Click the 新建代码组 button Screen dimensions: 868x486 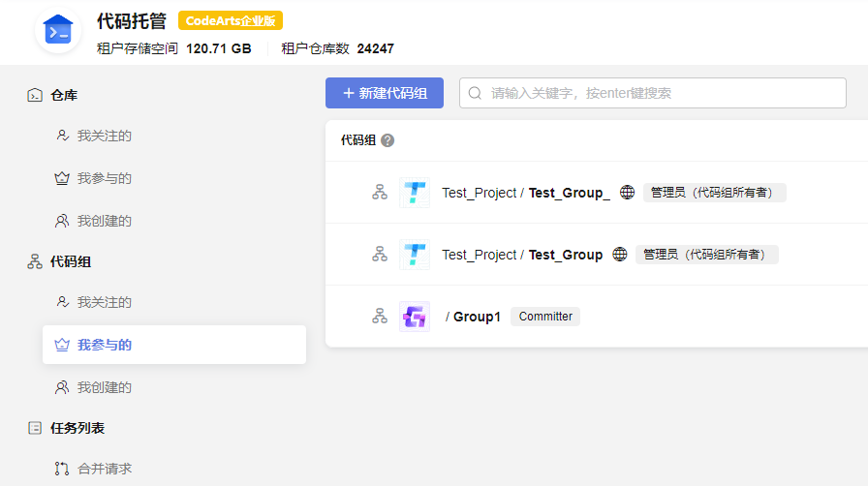(x=385, y=93)
